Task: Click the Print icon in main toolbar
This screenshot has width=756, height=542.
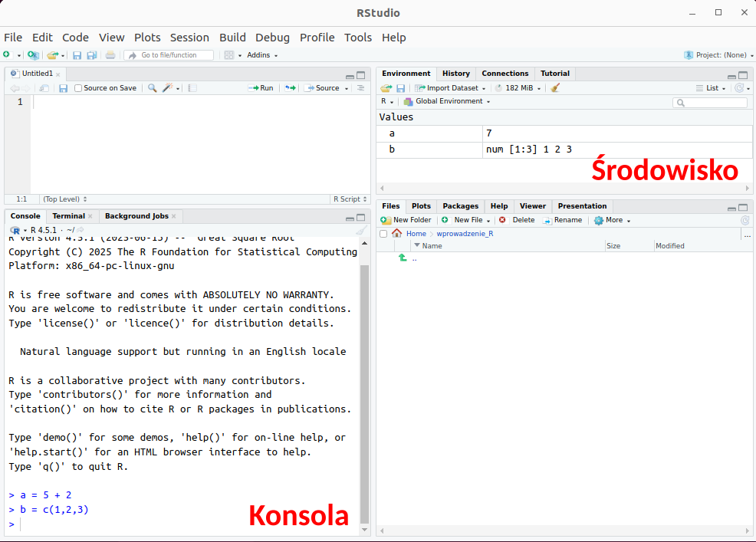Action: 110,55
